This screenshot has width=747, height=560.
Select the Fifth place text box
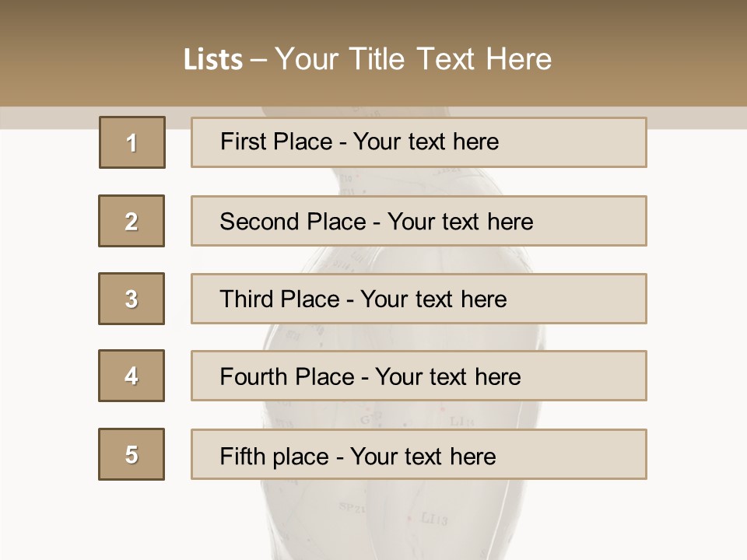[419, 454]
